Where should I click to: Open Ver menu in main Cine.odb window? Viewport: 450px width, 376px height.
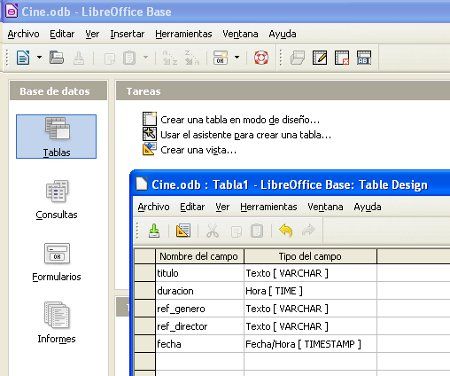(x=92, y=34)
